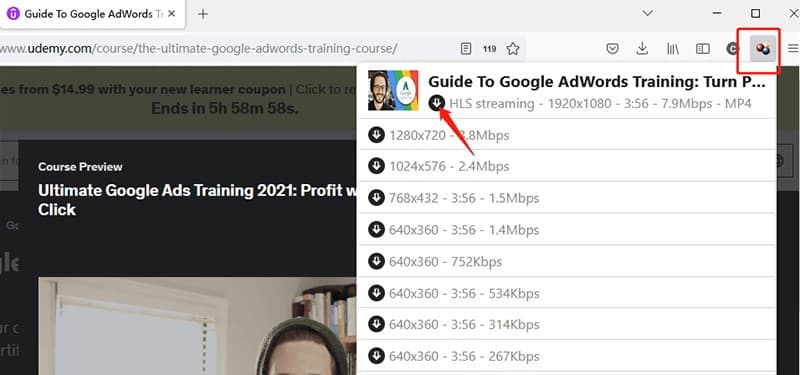The image size is (800, 375).
Task: Click the round C extension icon
Action: (x=733, y=49)
